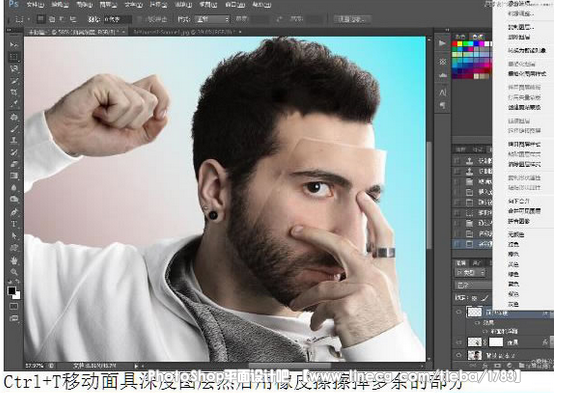The height and width of the screenshot is (393, 571).
Task: Open the 图层 (Layer) menu
Action: click(109, 5)
